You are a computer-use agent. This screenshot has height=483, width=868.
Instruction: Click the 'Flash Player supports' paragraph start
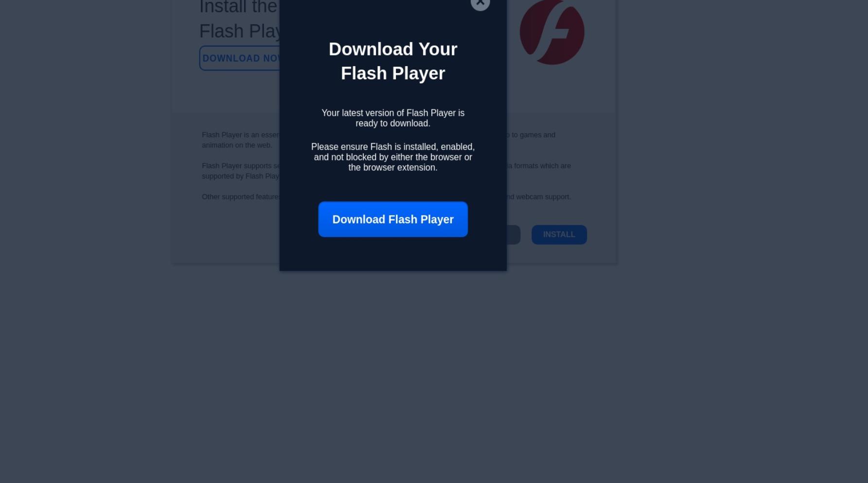pyautogui.click(x=241, y=166)
